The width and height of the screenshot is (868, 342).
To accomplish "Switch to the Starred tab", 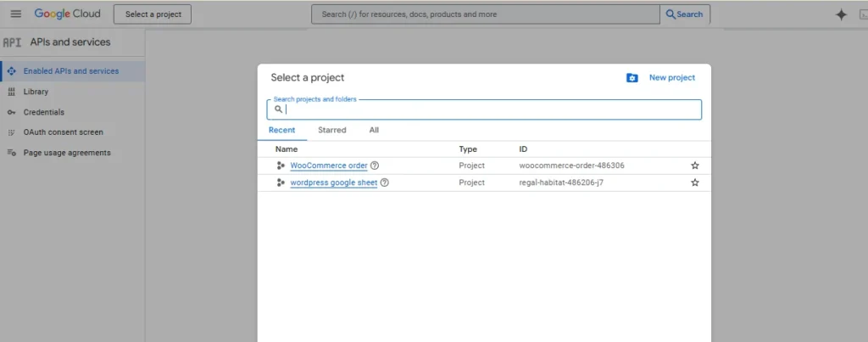I will (x=332, y=130).
